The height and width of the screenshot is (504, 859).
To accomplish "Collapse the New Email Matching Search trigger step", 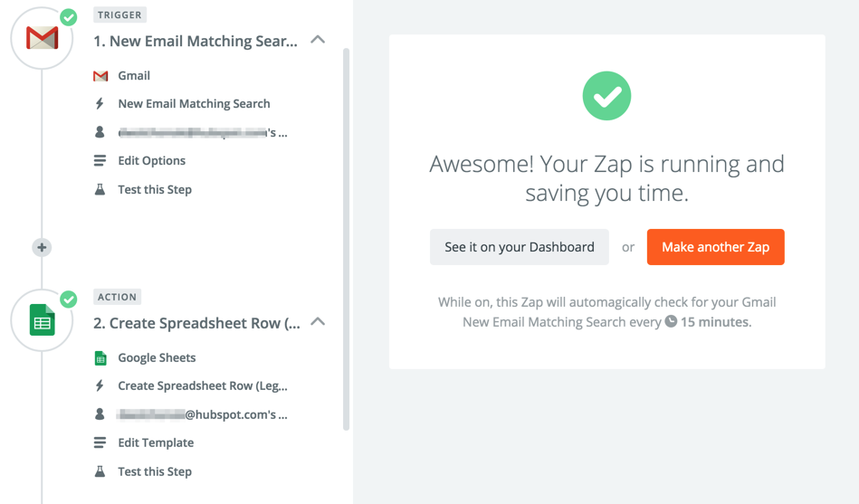I will (318, 41).
